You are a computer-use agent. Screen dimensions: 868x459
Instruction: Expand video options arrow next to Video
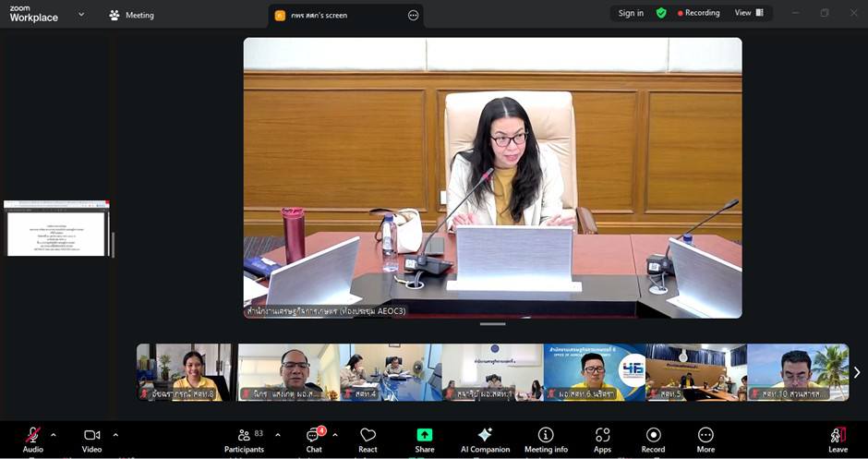pos(115,434)
